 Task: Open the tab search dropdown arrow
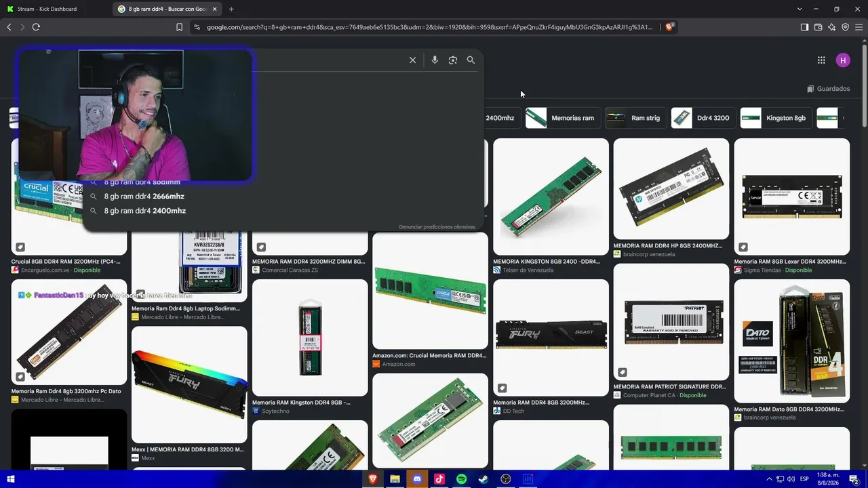(x=800, y=9)
